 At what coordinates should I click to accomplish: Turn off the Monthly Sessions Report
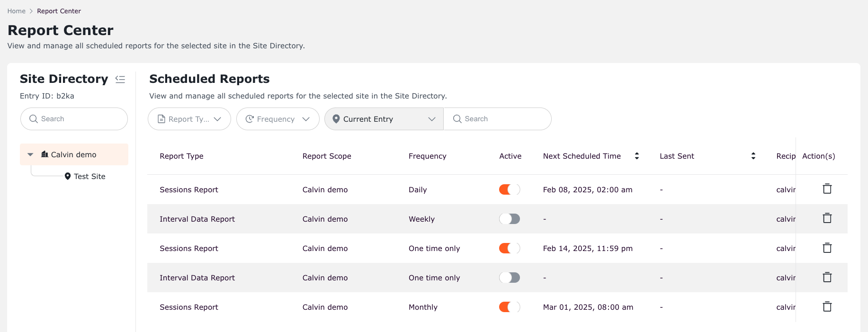[509, 307]
